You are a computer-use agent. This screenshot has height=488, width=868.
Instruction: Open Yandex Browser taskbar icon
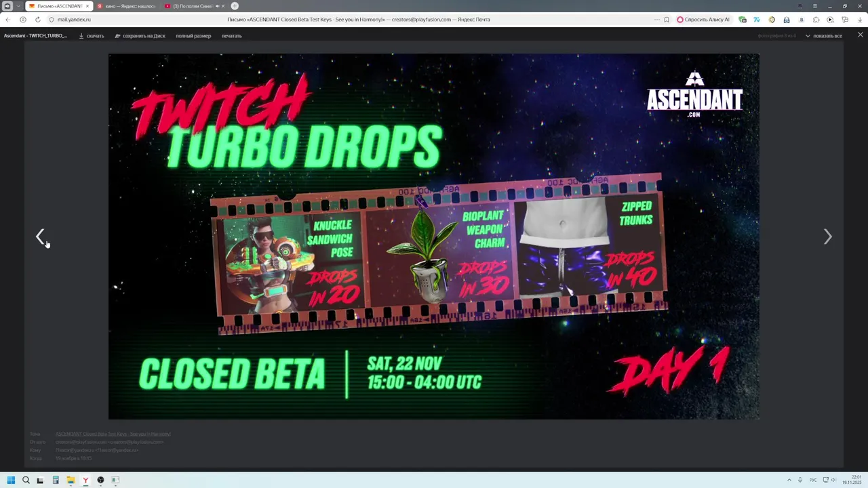point(85,480)
